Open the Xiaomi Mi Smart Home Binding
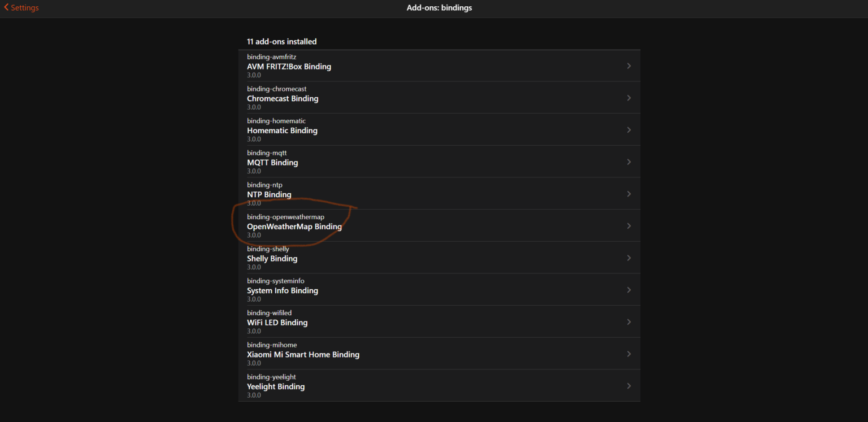Image resolution: width=868 pixels, height=422 pixels. pyautogui.click(x=439, y=354)
